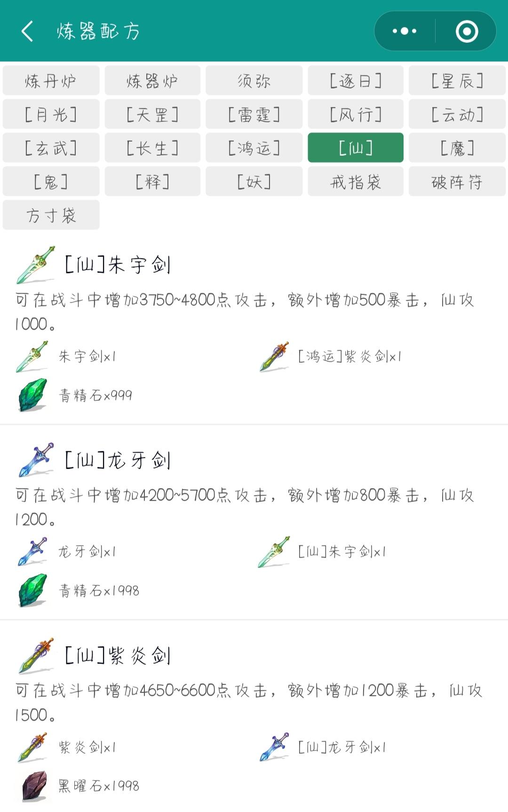
Task: Choose the [雷霆] category
Action: pyautogui.click(x=254, y=114)
